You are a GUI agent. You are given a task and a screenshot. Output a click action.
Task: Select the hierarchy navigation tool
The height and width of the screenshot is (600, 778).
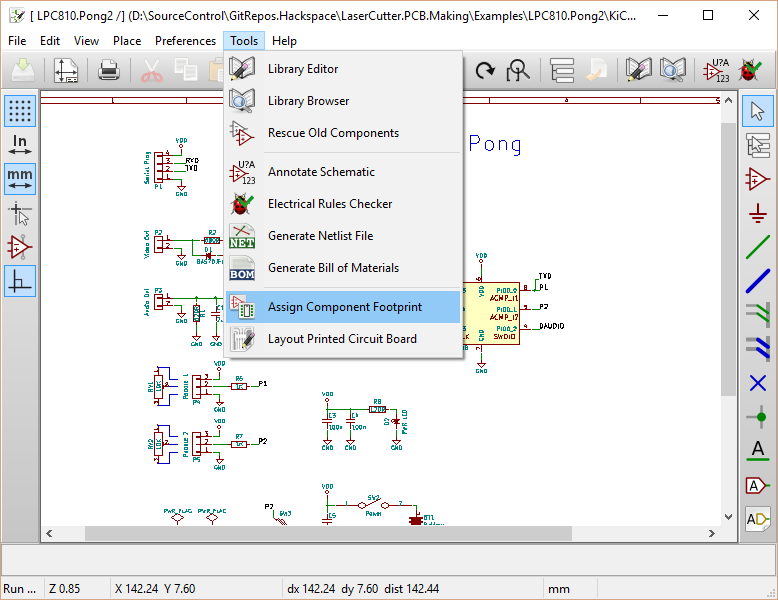[758, 145]
